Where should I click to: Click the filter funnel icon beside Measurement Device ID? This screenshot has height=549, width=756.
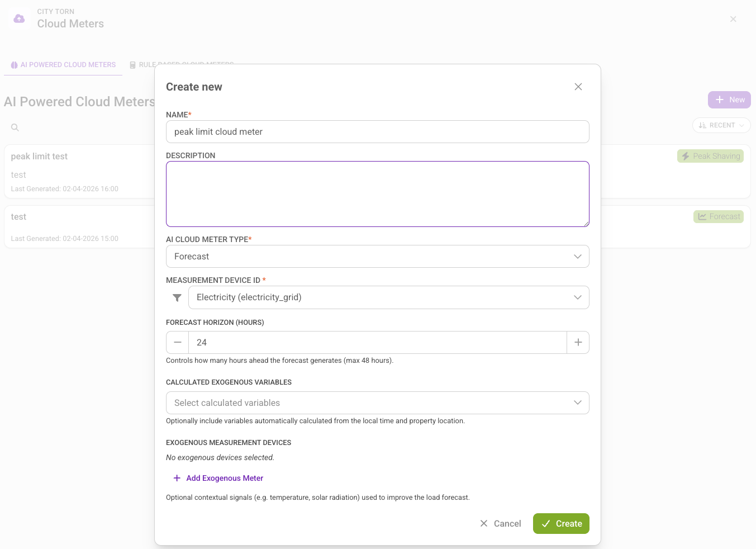click(x=177, y=297)
